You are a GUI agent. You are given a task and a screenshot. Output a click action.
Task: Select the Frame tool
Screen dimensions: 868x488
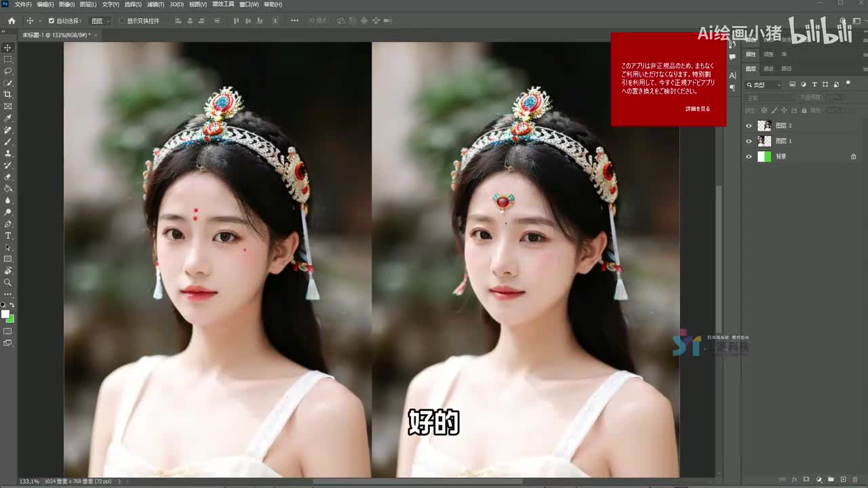tap(8, 106)
